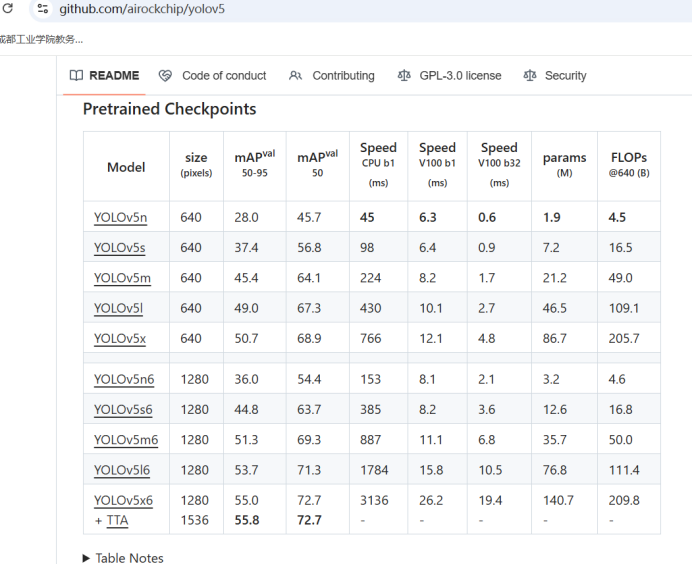Select the 140.7 params value for YOLOv5x6
The height and width of the screenshot is (564, 692).
click(558, 500)
